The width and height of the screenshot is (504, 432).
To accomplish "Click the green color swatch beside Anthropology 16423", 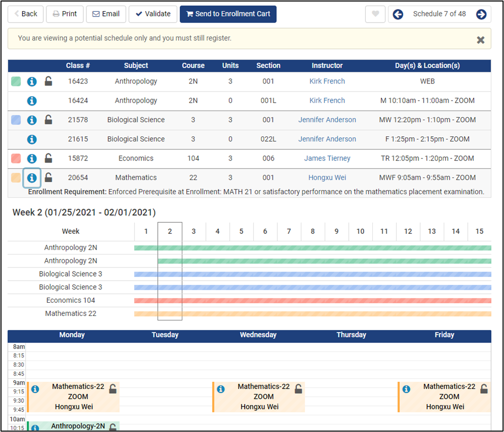I will pyautogui.click(x=16, y=81).
